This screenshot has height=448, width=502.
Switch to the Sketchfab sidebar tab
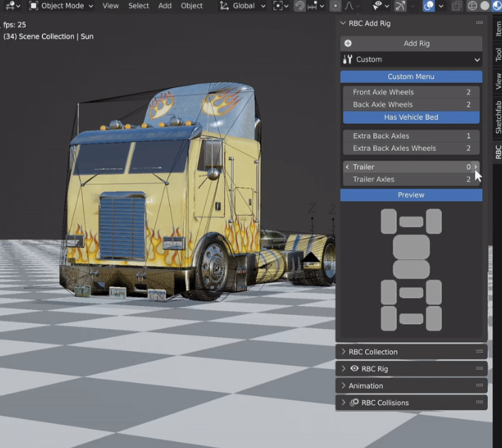pos(498,117)
